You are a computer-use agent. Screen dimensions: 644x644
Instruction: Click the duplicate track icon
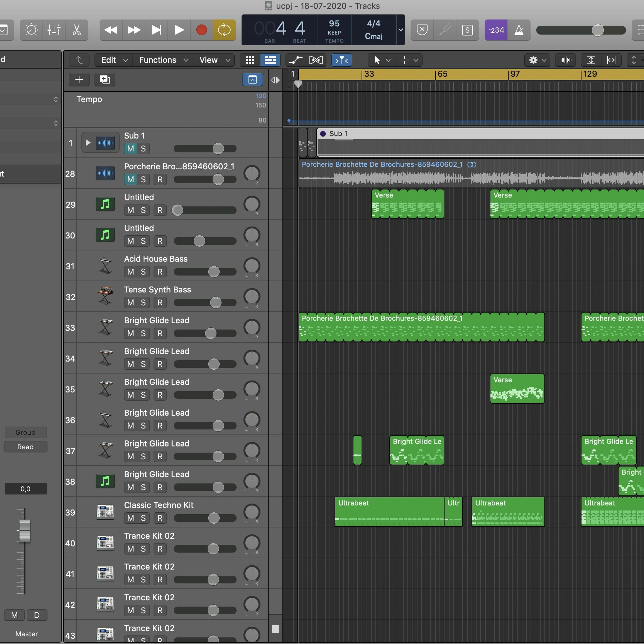(105, 79)
